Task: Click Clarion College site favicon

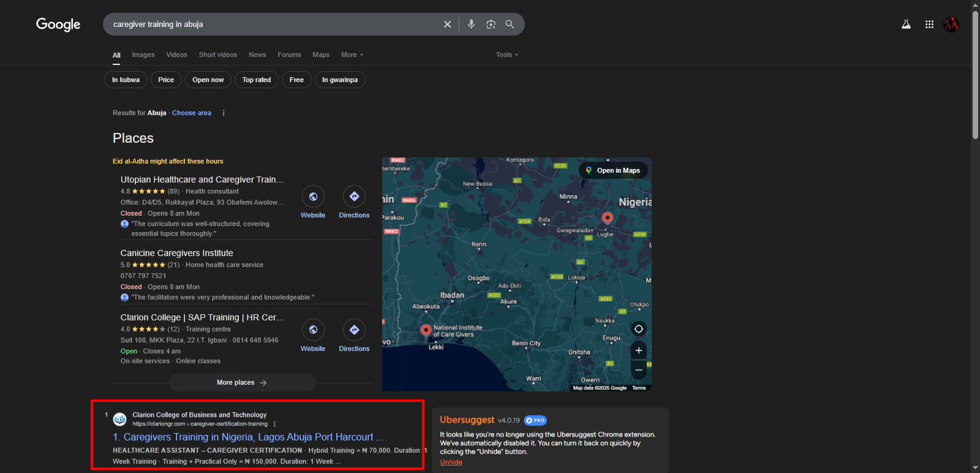Action: tap(120, 419)
